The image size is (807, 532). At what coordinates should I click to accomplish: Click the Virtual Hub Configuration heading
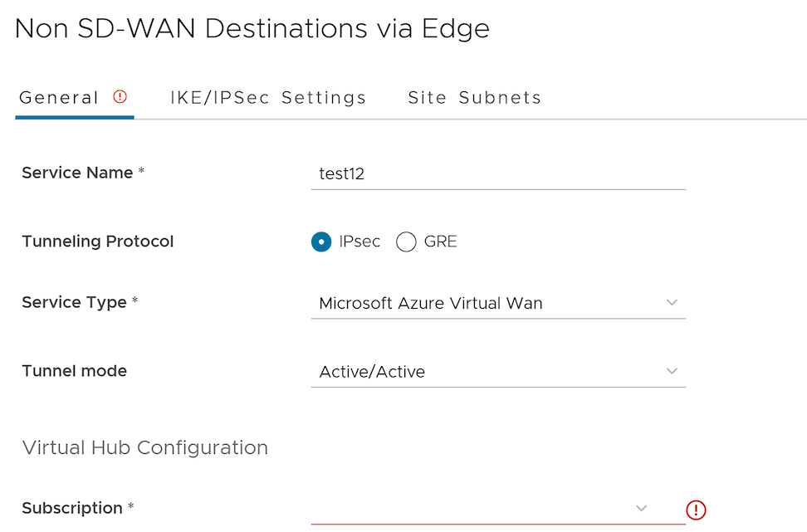coord(145,448)
